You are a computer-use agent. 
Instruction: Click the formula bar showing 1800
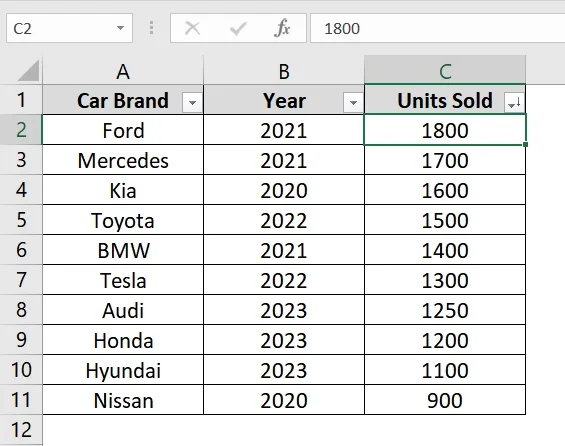437,28
